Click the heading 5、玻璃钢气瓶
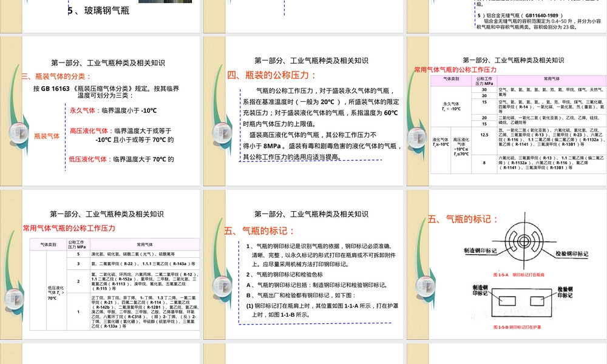The width and height of the screenshot is (607, 364). point(98,10)
